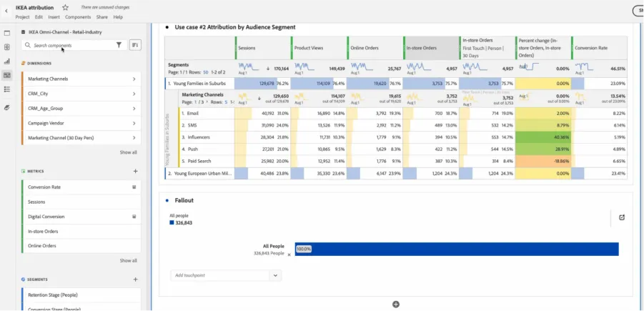Add a new segment with the plus icon
This screenshot has width=644, height=311.
(135, 280)
